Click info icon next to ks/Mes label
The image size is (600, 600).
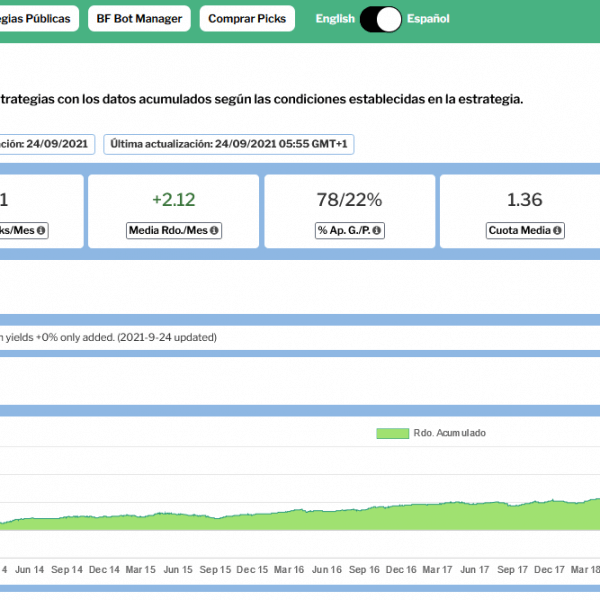41,230
